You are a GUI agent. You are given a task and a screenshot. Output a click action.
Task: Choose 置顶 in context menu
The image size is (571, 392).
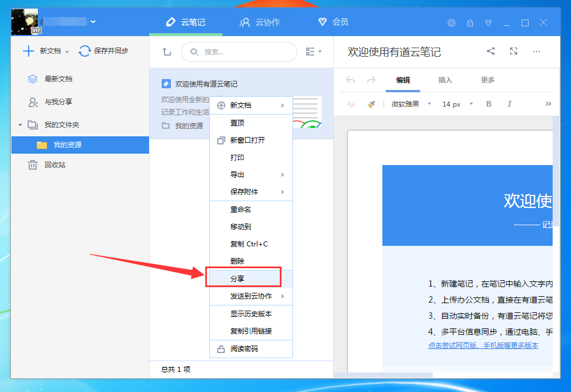251,123
